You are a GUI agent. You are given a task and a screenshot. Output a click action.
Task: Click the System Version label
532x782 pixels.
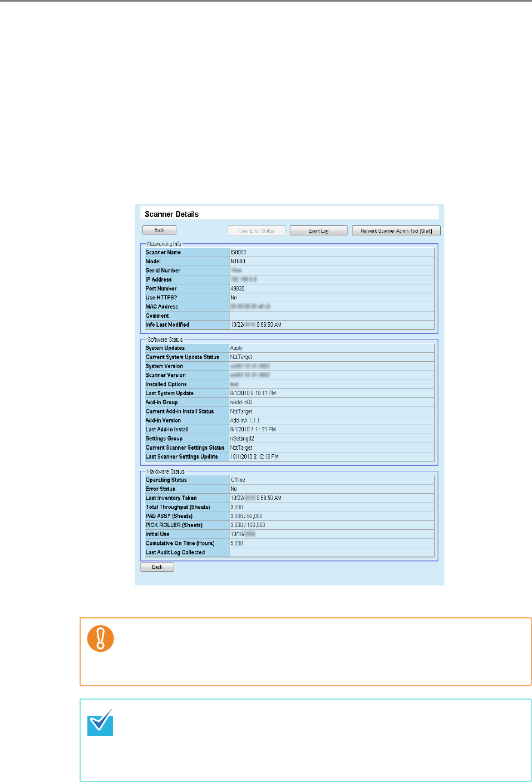click(x=164, y=366)
